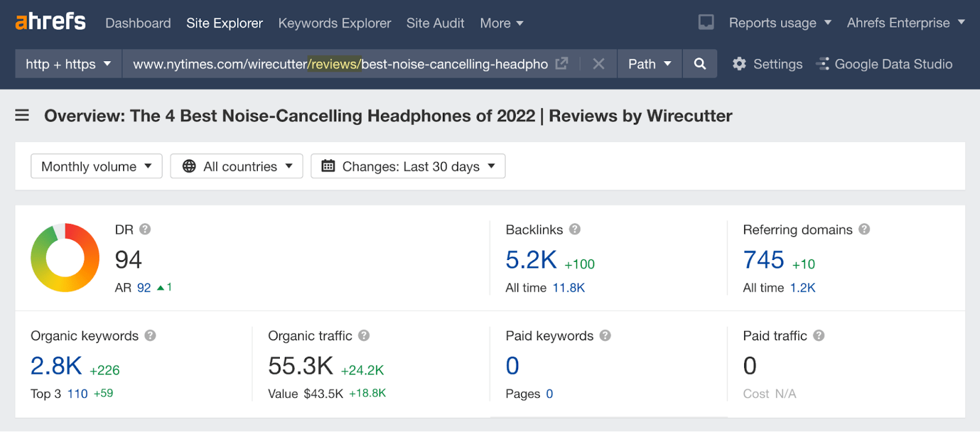Open the notifications monitor icon

pyautogui.click(x=706, y=23)
